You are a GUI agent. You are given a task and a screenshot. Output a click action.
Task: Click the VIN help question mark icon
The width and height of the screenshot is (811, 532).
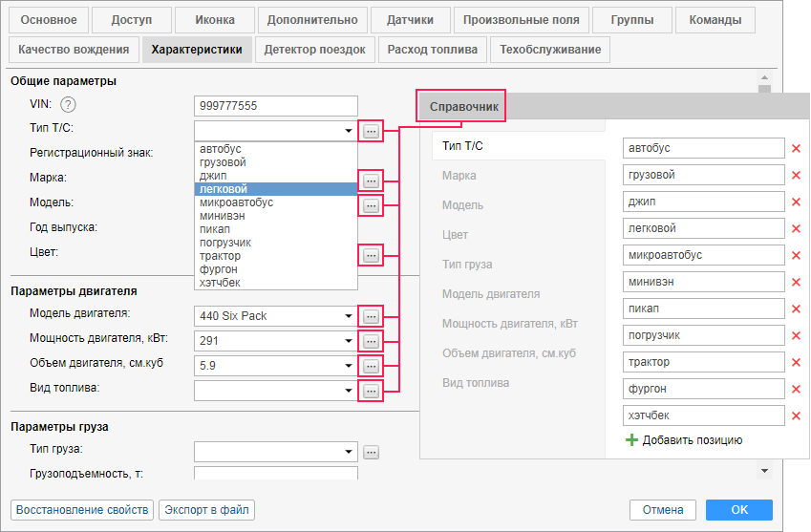68,105
